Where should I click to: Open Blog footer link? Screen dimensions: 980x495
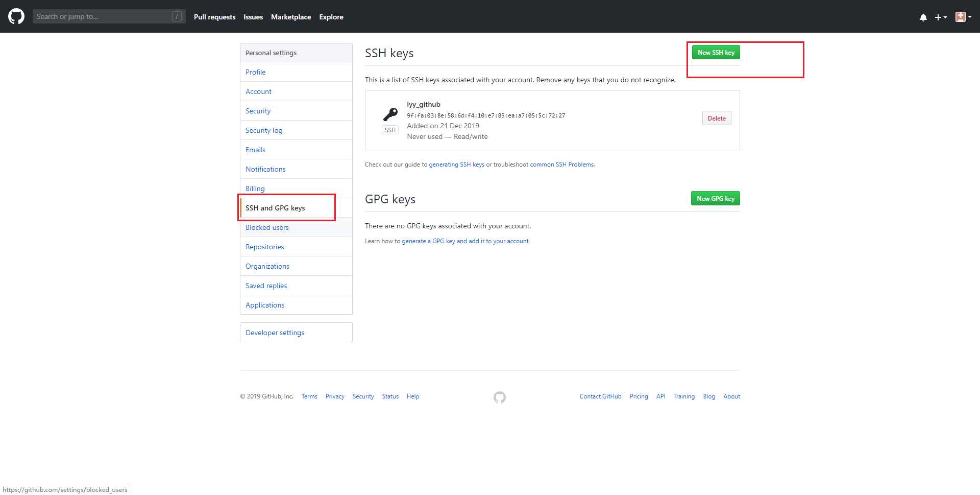pyautogui.click(x=709, y=396)
